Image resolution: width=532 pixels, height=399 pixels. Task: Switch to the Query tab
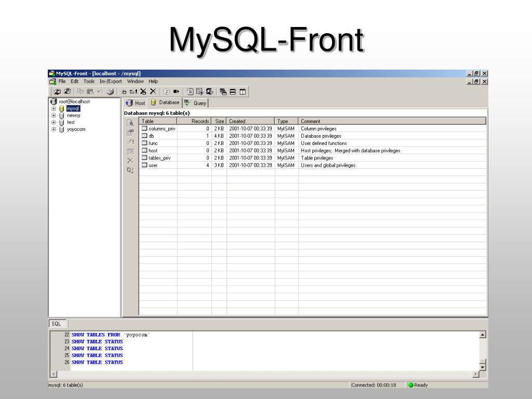click(x=195, y=103)
